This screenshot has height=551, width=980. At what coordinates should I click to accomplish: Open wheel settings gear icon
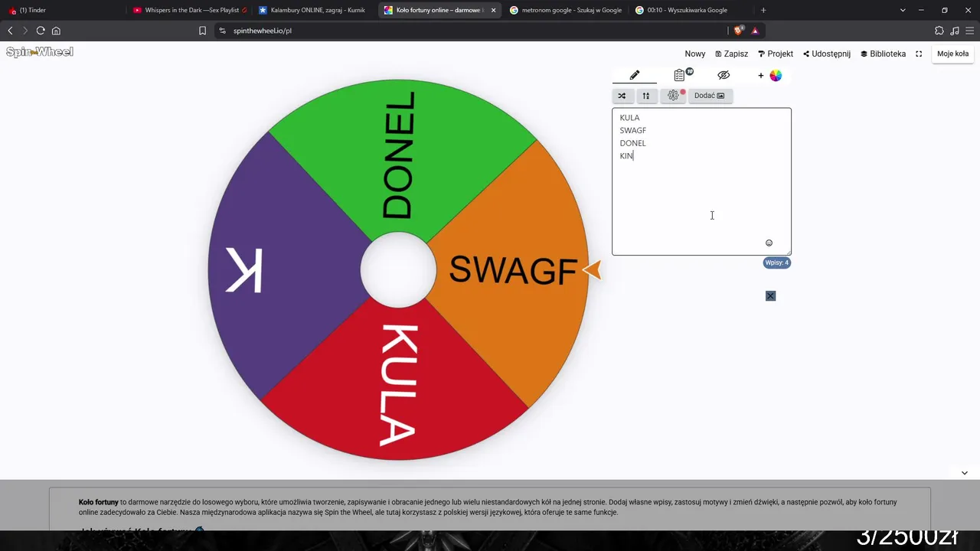673,96
